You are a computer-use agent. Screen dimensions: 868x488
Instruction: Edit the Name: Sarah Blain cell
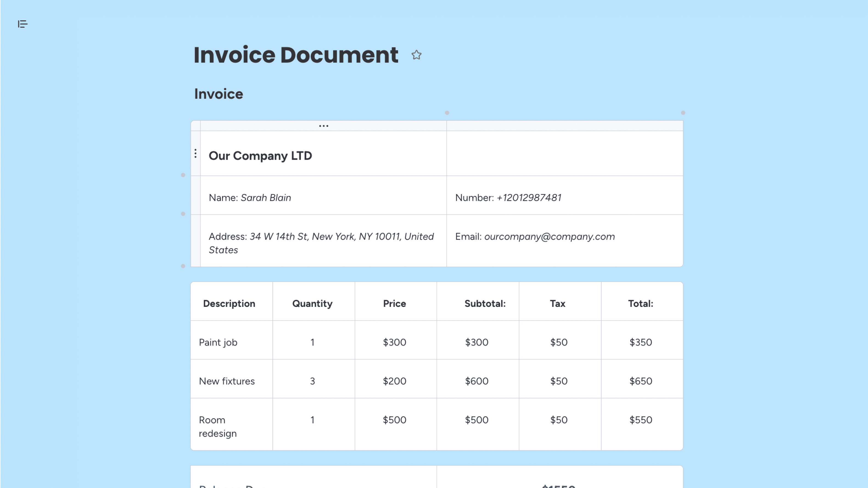coord(250,198)
